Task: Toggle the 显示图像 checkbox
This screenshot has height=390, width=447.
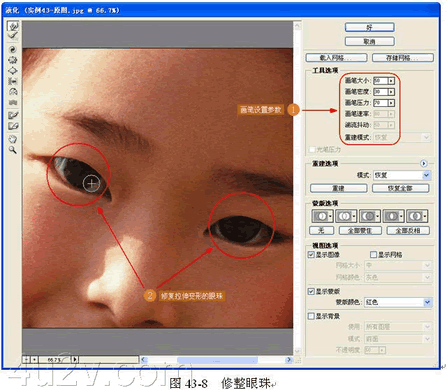Action: (311, 255)
